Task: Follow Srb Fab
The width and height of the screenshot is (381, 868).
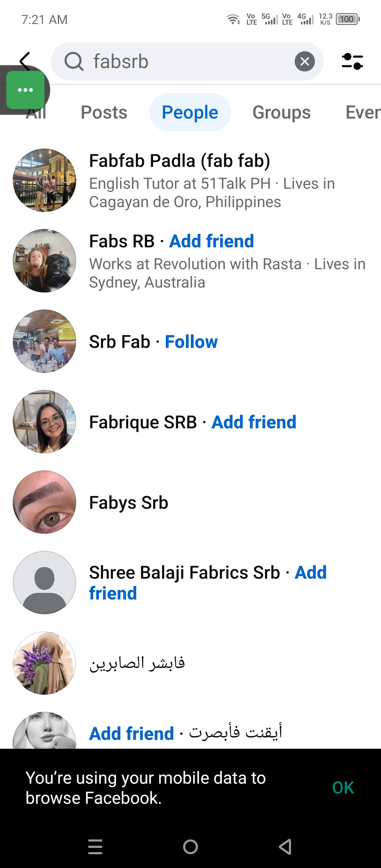Action: point(191,342)
